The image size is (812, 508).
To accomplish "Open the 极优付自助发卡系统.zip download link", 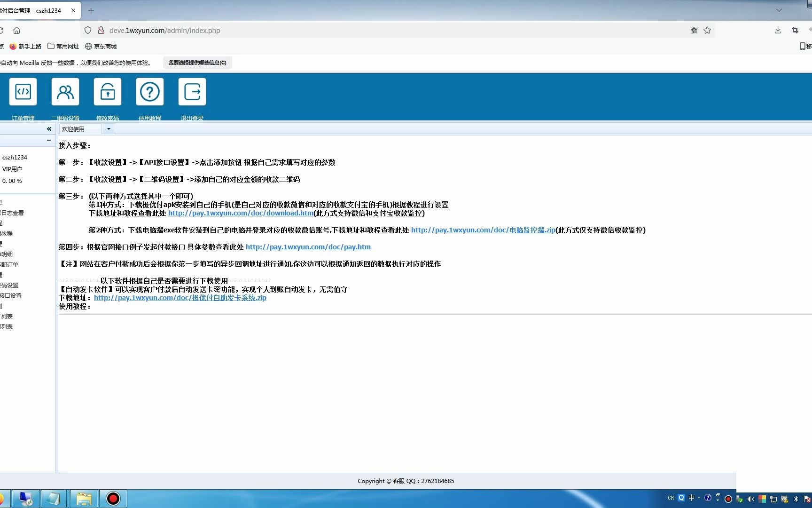I will point(180,298).
